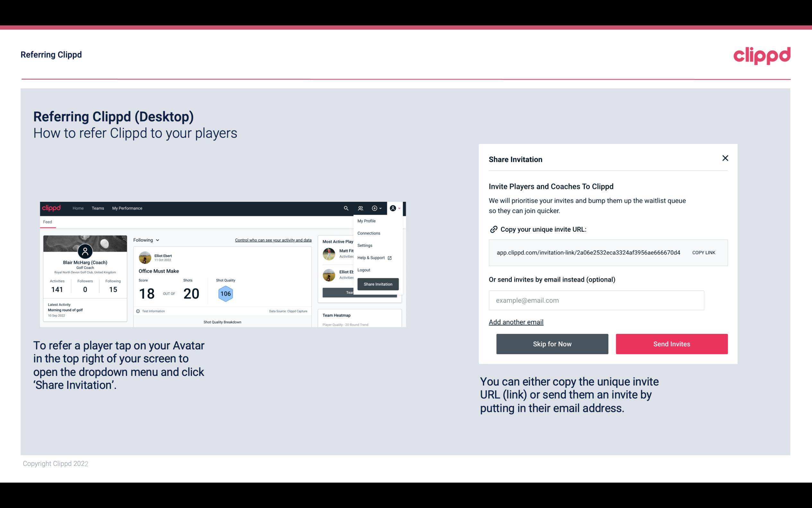Click the Clippd logo icon top right

pos(762,55)
